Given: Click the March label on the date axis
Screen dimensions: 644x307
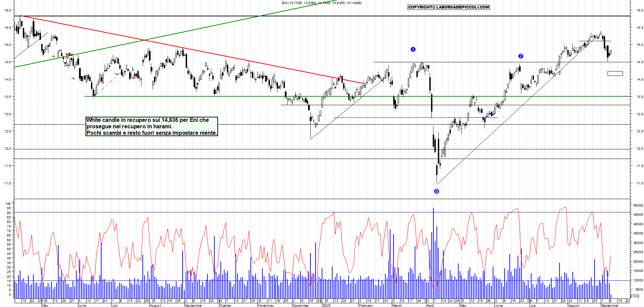Looking at the screenshot, I should click(397, 305).
